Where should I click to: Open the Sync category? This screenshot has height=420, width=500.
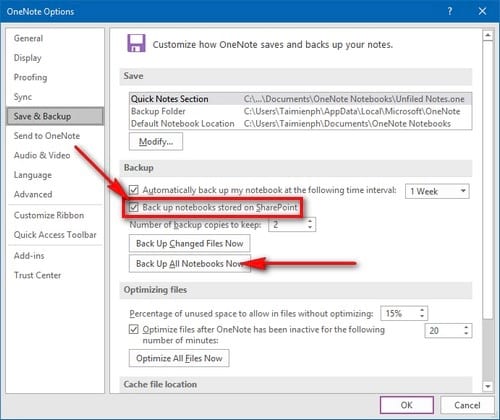(x=23, y=97)
